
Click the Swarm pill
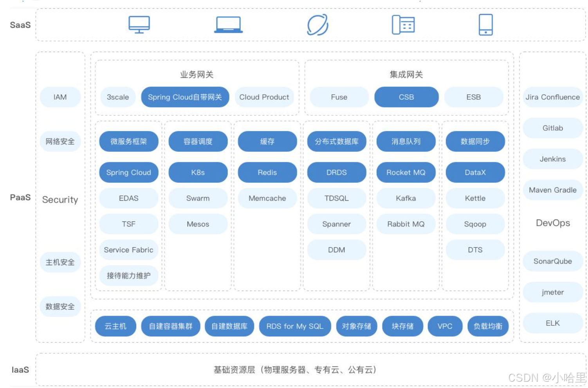[x=198, y=198]
